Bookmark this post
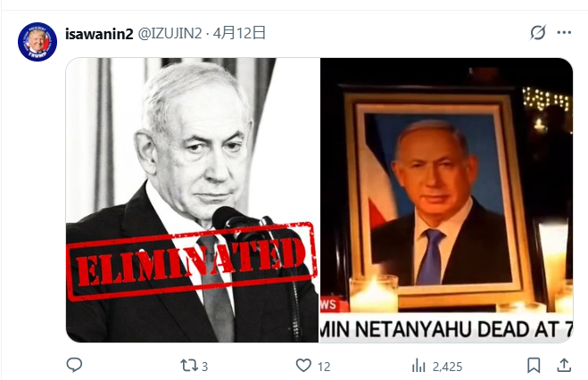The height and width of the screenshot is (380, 588). (534, 366)
